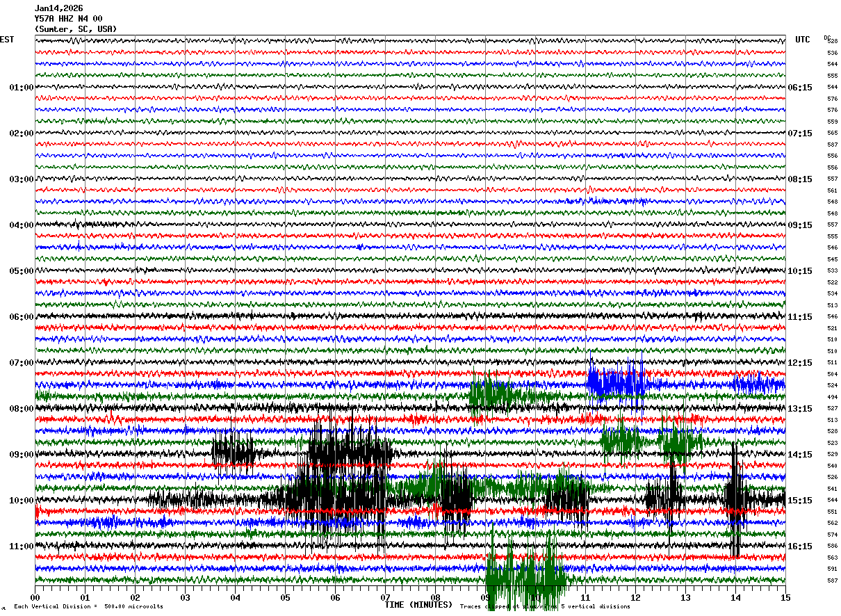Click the EST column header

pyautogui.click(x=7, y=40)
